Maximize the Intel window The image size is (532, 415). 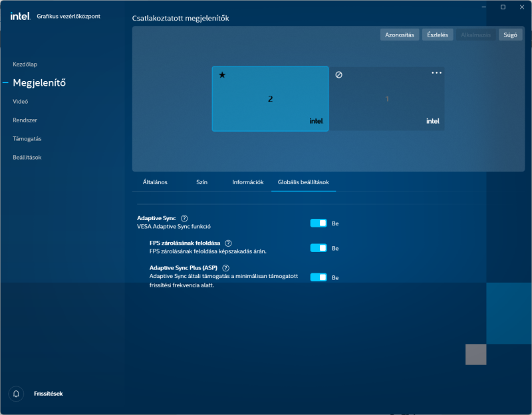[503, 7]
